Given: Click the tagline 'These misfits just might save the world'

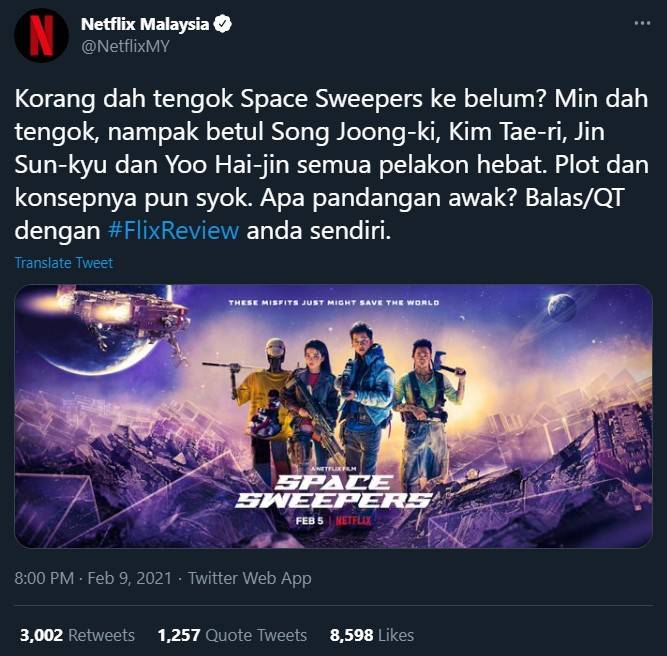Looking at the screenshot, I should 334,302.
